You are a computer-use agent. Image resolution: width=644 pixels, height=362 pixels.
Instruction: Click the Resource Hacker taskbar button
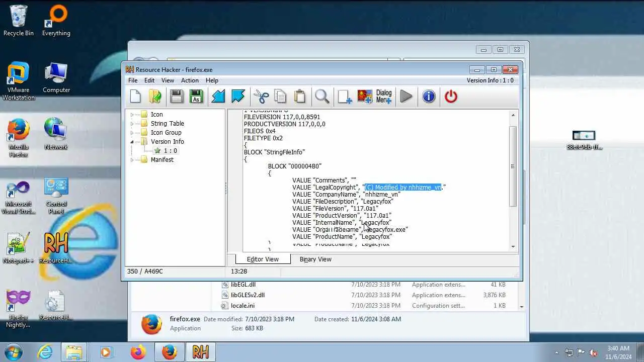click(x=201, y=352)
